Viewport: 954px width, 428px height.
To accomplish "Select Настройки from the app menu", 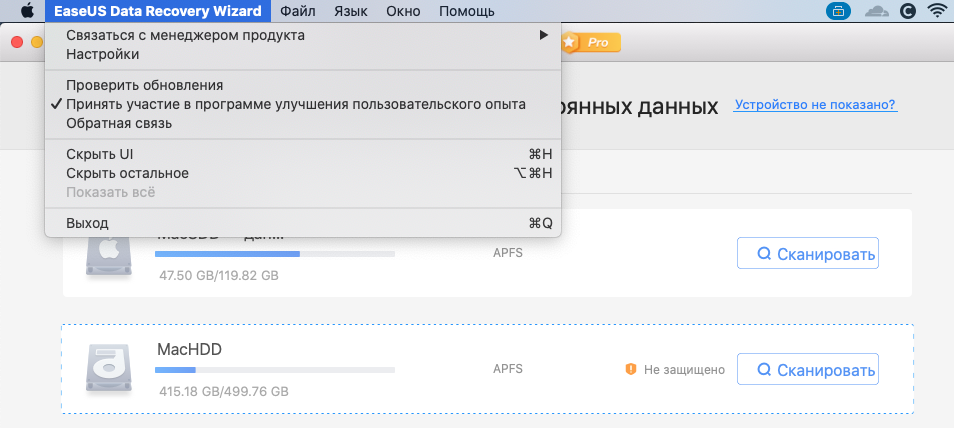I will point(102,54).
